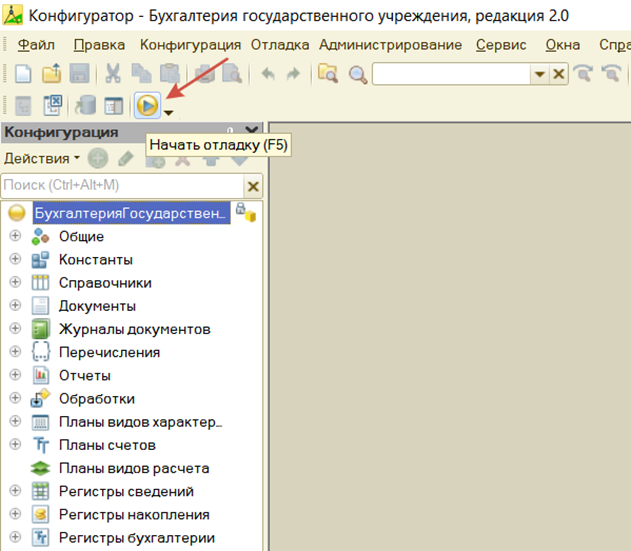Open the start debugging dropdown arrow
The height and width of the screenshot is (551, 631).
point(169,113)
